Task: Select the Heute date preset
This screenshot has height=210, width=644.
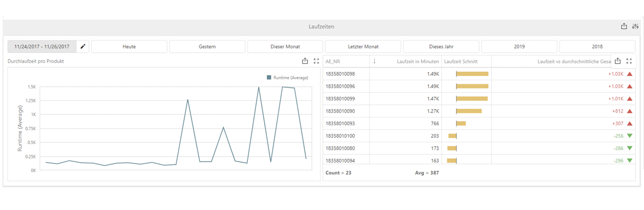Action: 129,47
